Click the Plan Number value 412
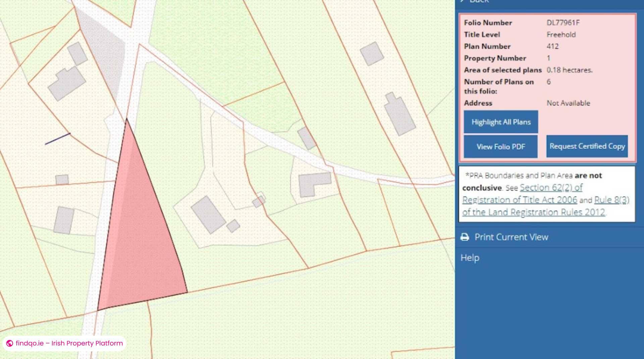This screenshot has width=644, height=359. tap(552, 46)
